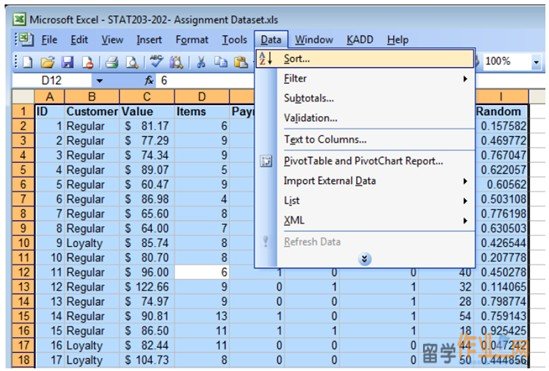Open the KADD menu
The image size is (549, 371).
click(x=360, y=40)
